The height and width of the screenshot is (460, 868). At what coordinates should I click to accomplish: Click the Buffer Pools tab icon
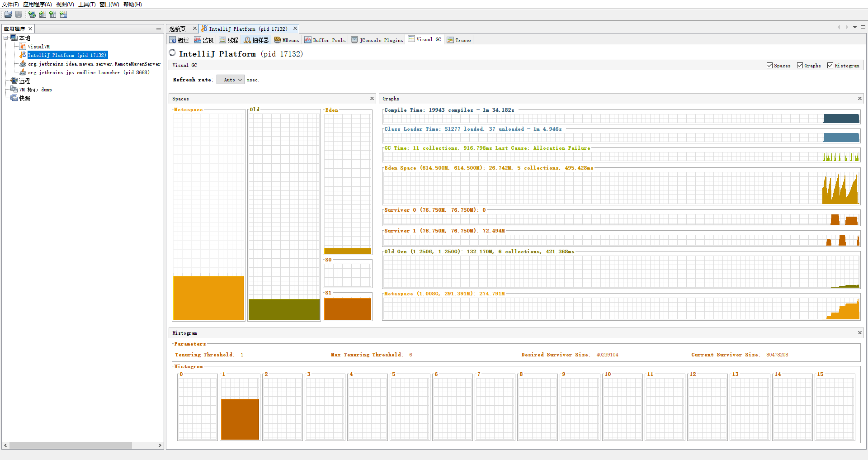[x=308, y=40]
